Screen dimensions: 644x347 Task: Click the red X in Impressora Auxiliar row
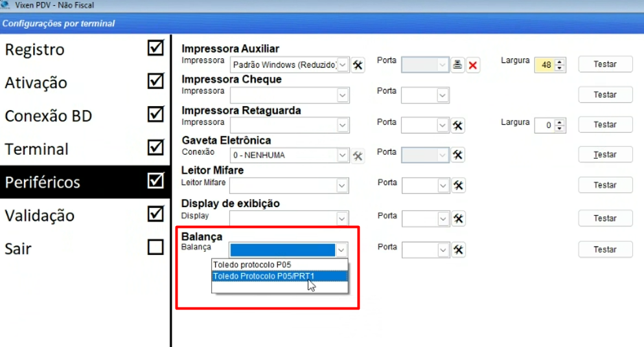tap(474, 65)
